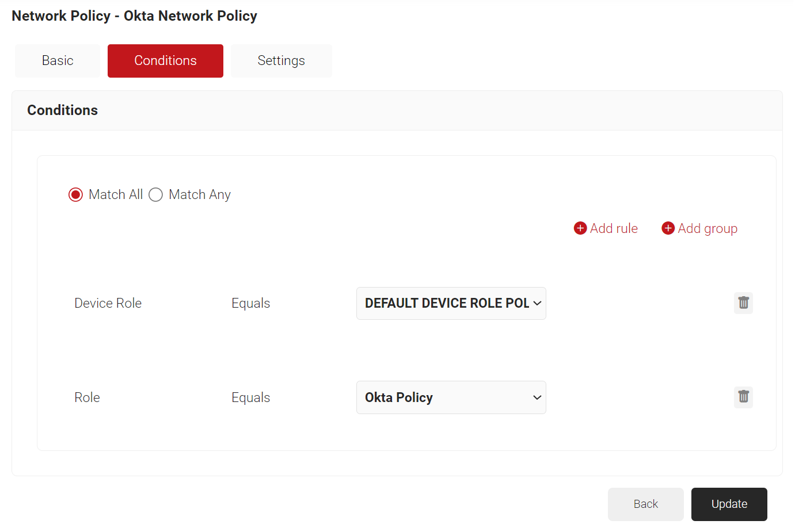Click the Add rule link text
The width and height of the screenshot is (795, 532).
click(x=614, y=228)
